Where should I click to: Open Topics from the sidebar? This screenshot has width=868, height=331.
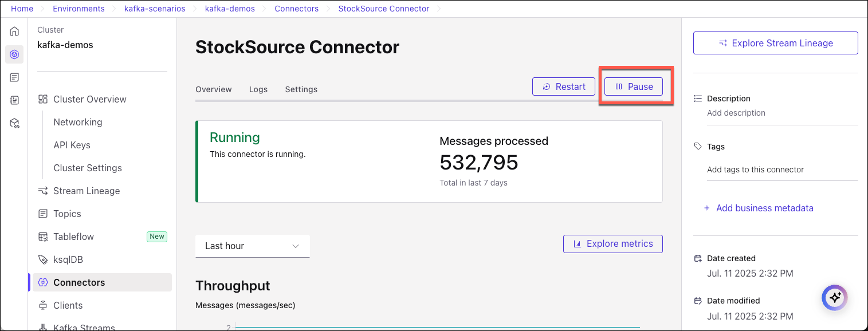pos(67,214)
